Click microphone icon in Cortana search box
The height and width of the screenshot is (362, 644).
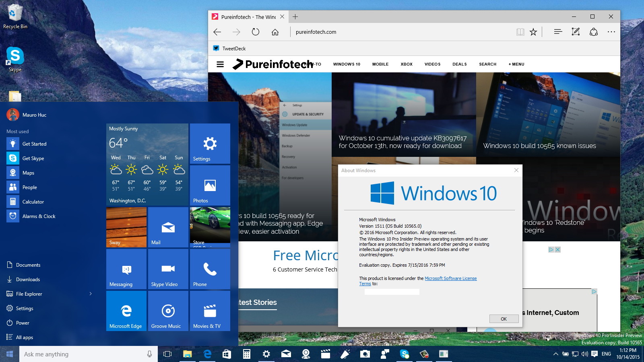pos(149,354)
